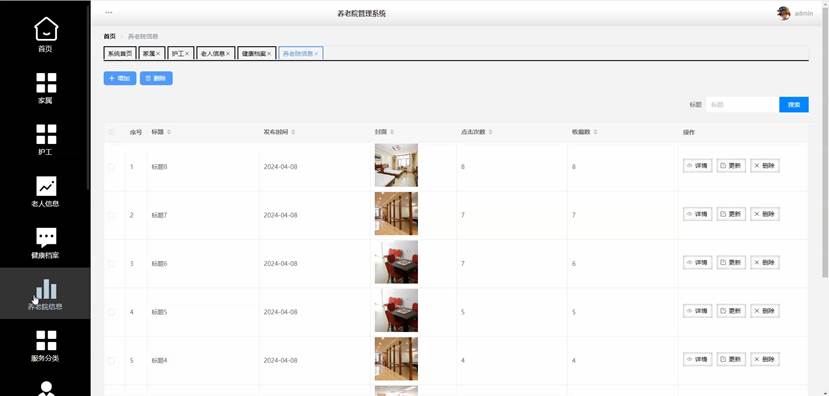
Task: View 详情 for row 标题8
Action: coord(697,166)
